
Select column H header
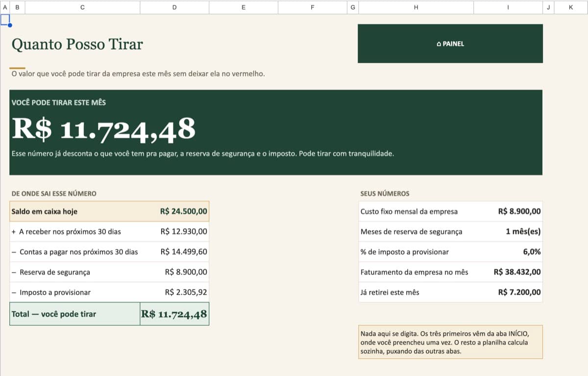coord(416,7)
